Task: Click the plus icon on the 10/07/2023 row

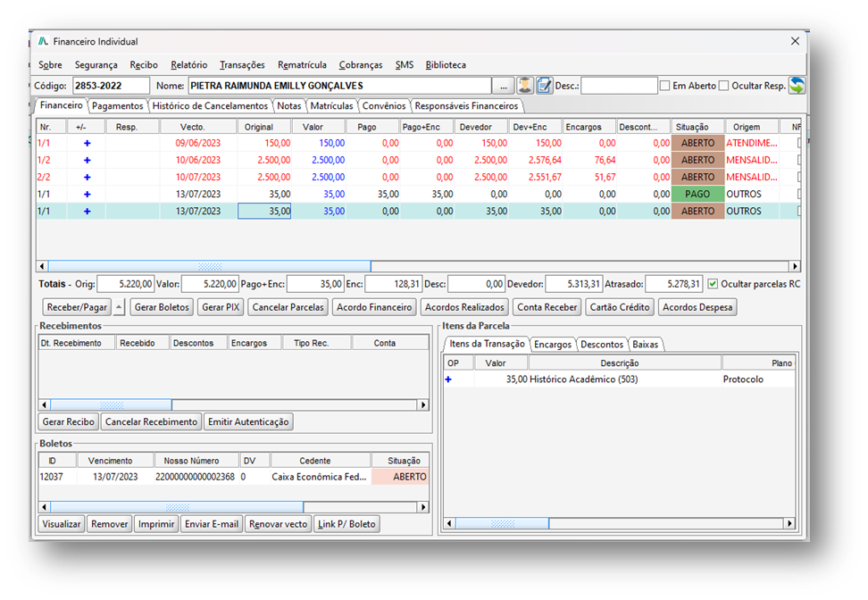Action: coord(87,178)
